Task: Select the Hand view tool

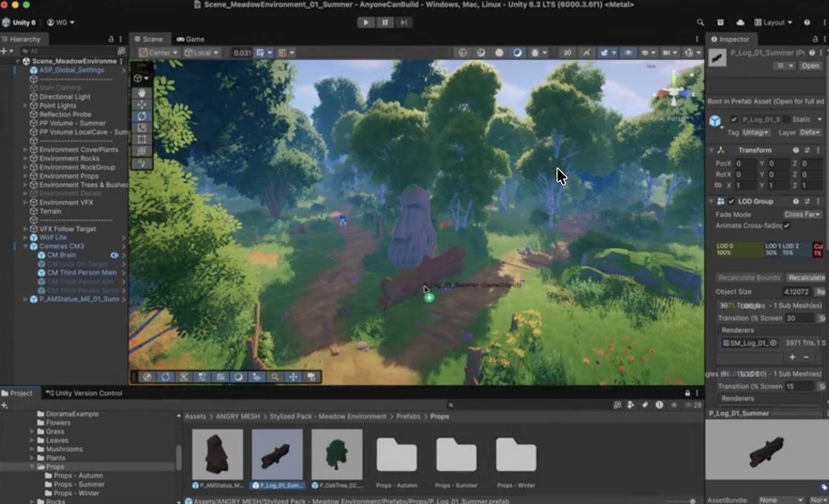Action: coord(142,93)
